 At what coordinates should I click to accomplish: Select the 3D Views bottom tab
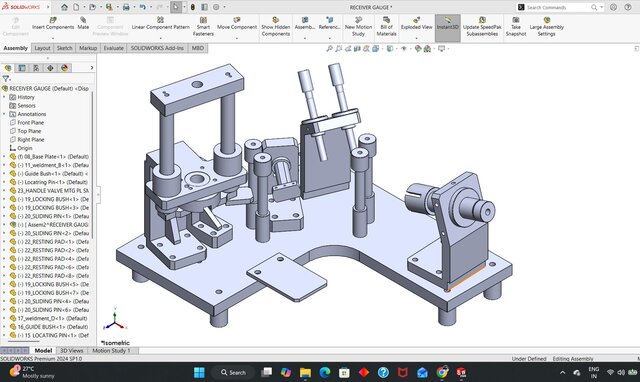[71, 351]
